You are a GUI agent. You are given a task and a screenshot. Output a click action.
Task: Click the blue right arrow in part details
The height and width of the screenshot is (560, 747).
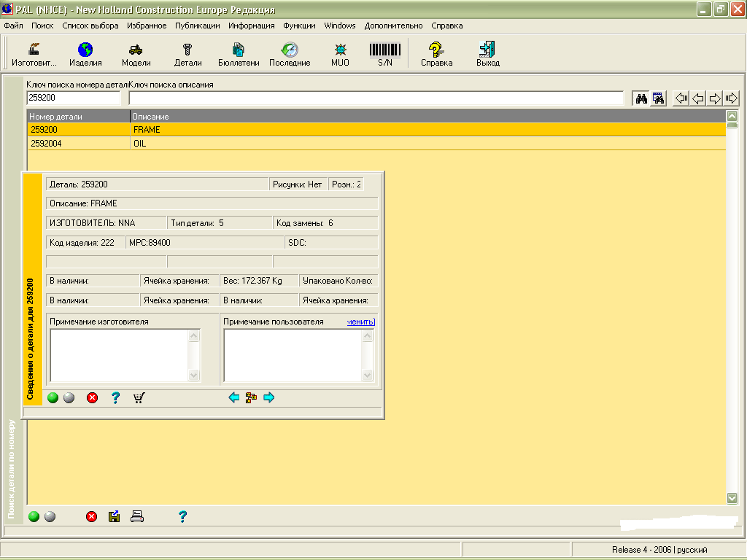coord(268,397)
